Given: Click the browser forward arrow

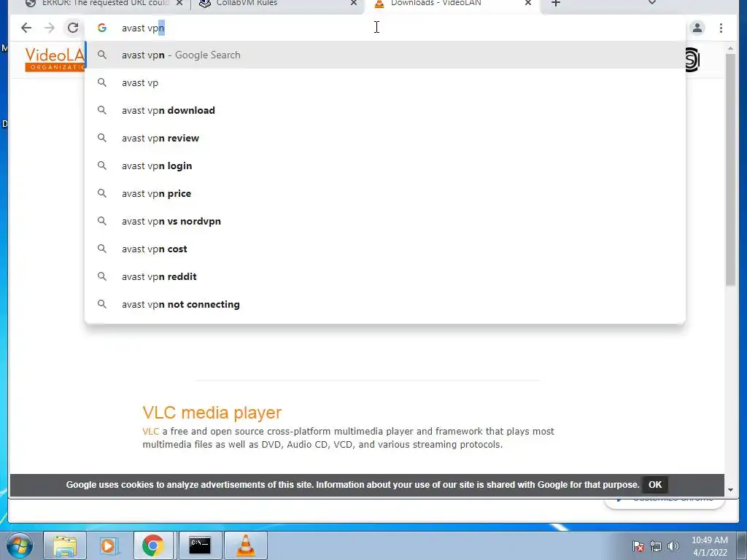Looking at the screenshot, I should tap(50, 28).
